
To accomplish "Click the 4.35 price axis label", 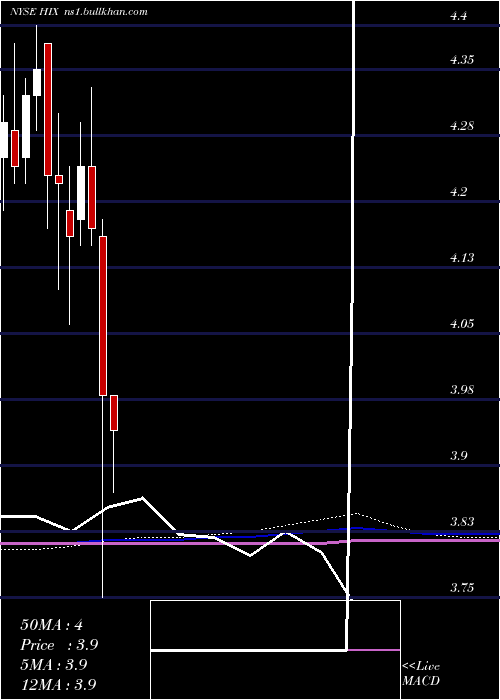I will point(462,60).
